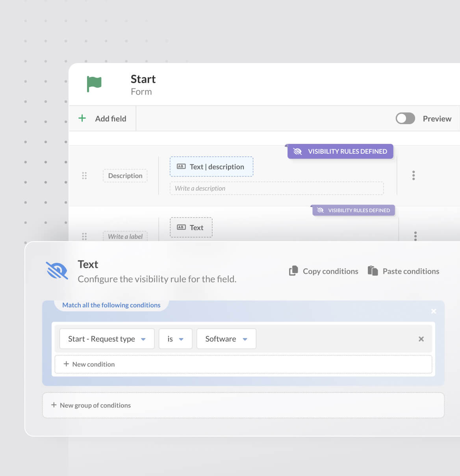Toggle the Preview switch on

405,118
